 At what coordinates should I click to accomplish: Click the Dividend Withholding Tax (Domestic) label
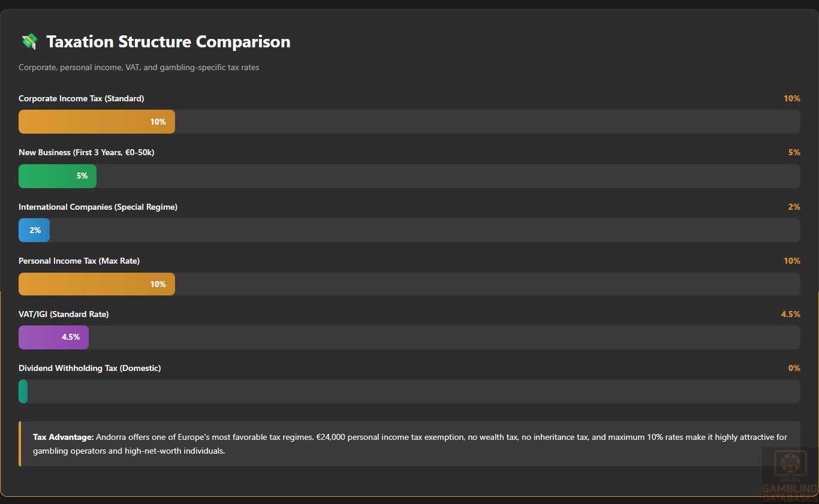90,368
